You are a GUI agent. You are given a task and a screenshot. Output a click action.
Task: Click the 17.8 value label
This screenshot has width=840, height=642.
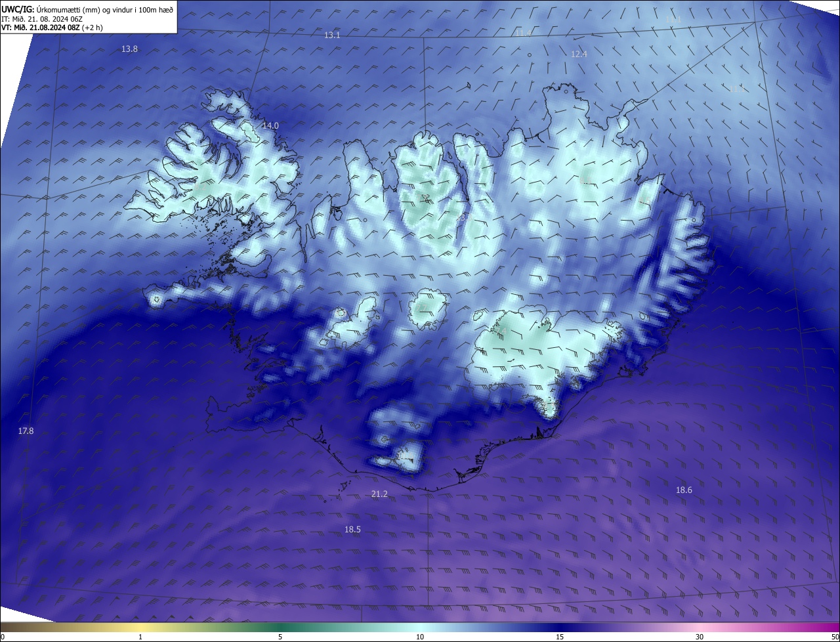pyautogui.click(x=26, y=431)
